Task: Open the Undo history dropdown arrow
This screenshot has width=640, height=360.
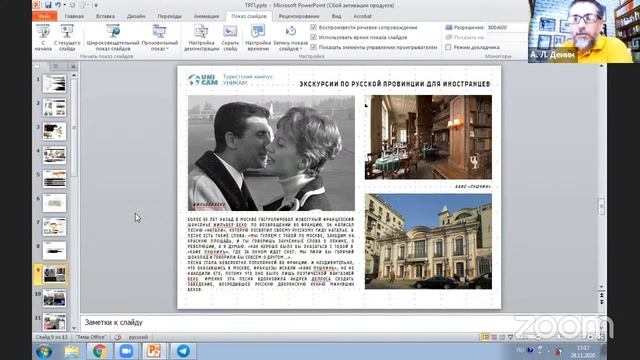Action: 64,5
